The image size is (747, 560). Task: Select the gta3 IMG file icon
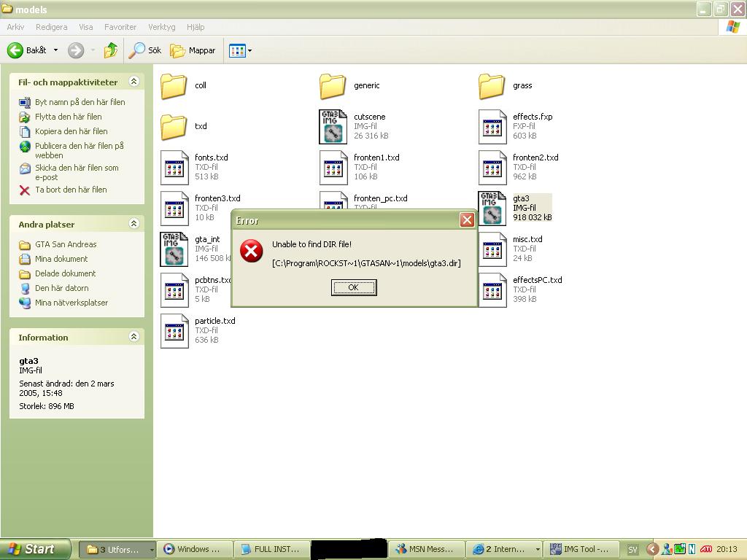point(492,209)
